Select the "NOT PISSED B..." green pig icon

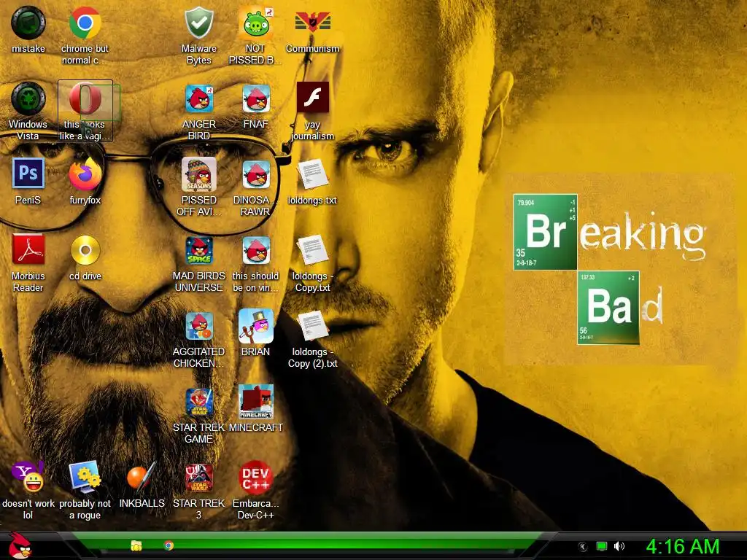[x=256, y=23]
